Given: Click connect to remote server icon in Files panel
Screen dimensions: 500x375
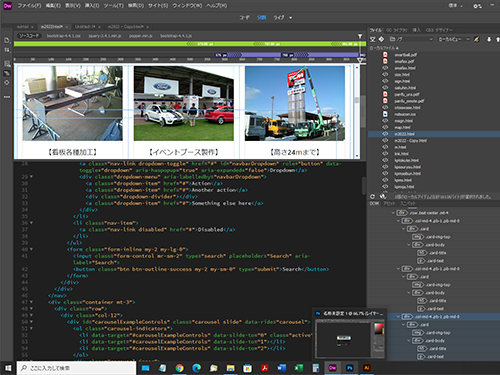Looking at the screenshot, I should [477, 39].
